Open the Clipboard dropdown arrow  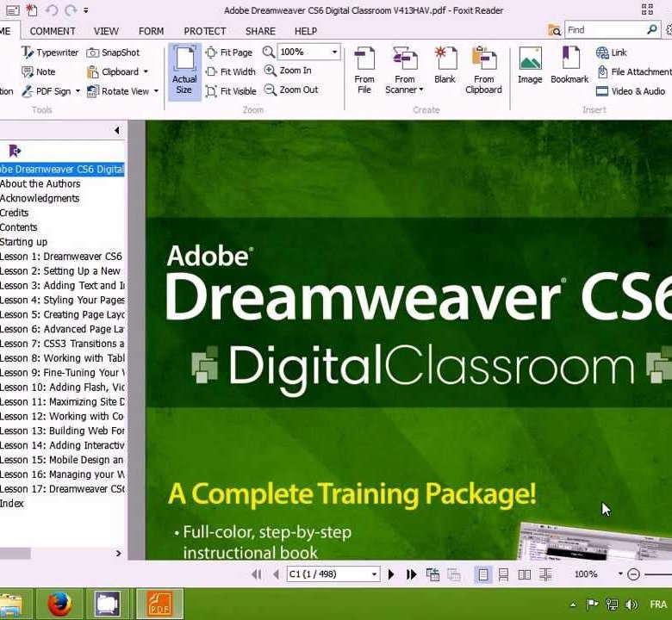click(x=146, y=71)
